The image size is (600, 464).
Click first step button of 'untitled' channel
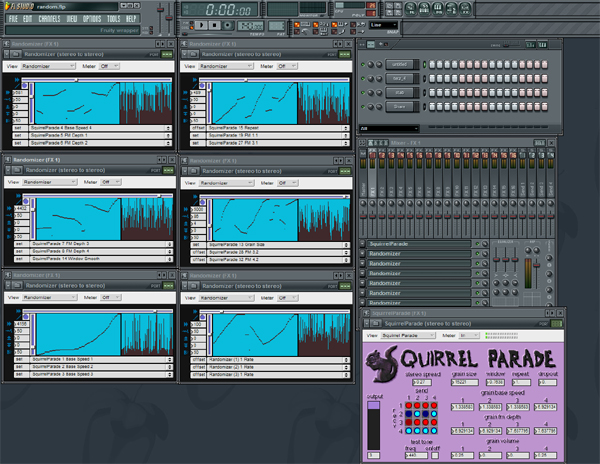[x=432, y=65]
